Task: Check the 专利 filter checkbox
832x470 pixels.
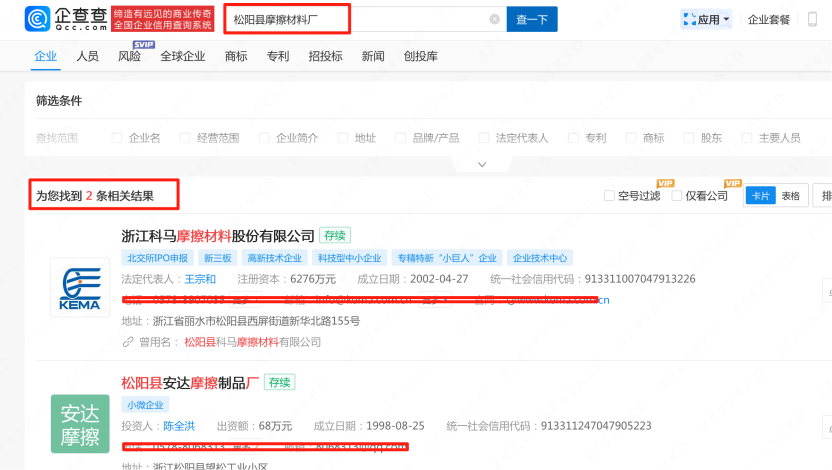Action: click(573, 138)
